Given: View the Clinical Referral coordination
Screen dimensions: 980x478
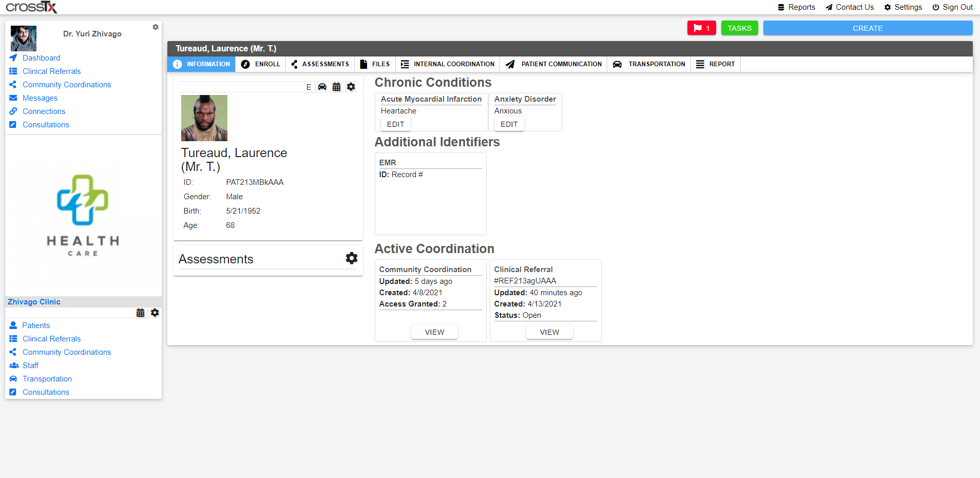Looking at the screenshot, I should click(549, 332).
